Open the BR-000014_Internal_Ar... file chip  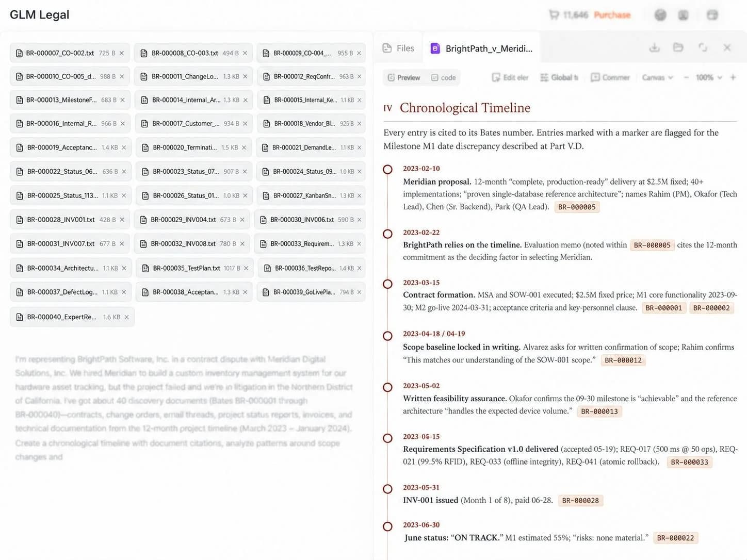click(194, 100)
